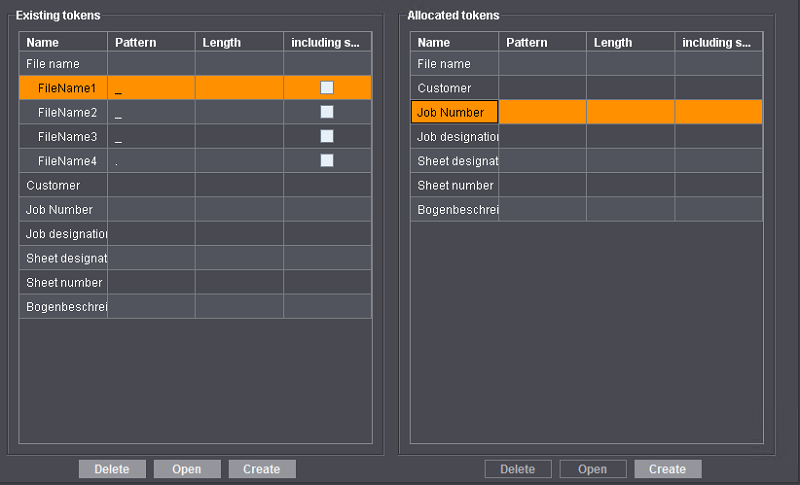This screenshot has height=485, width=800.
Task: Click including s... header in Allocated tokens
Action: point(719,42)
